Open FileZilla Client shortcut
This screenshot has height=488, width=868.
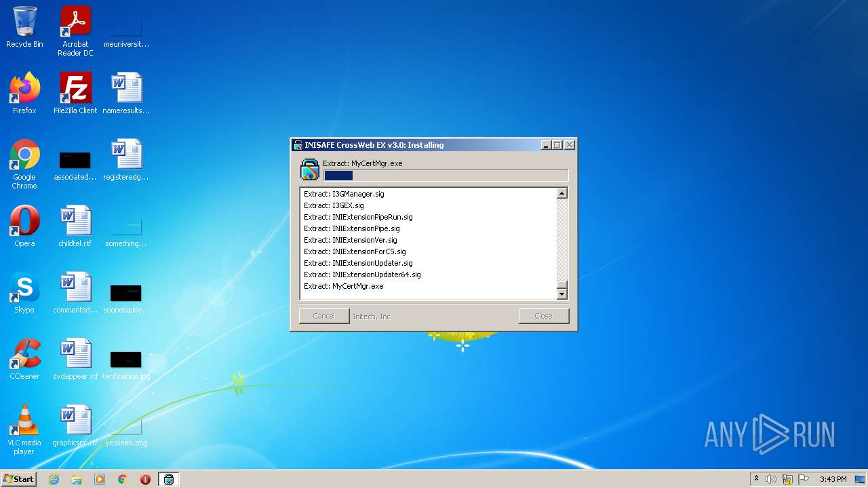click(75, 94)
